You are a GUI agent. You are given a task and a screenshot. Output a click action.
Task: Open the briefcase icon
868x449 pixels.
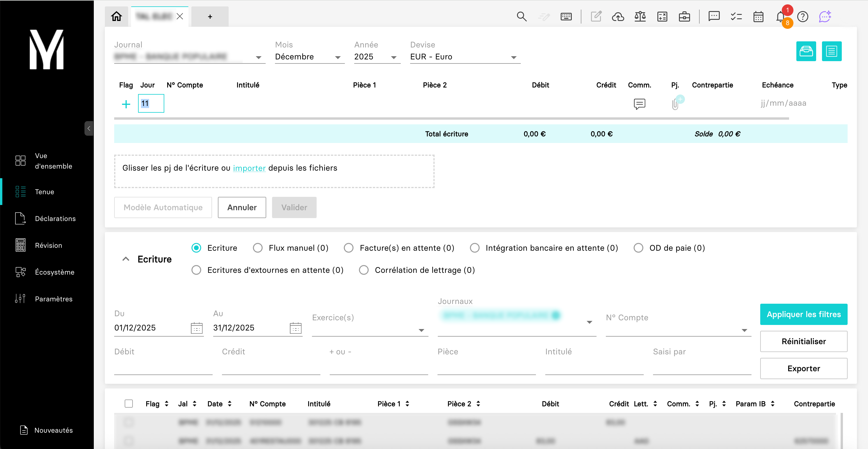(684, 17)
